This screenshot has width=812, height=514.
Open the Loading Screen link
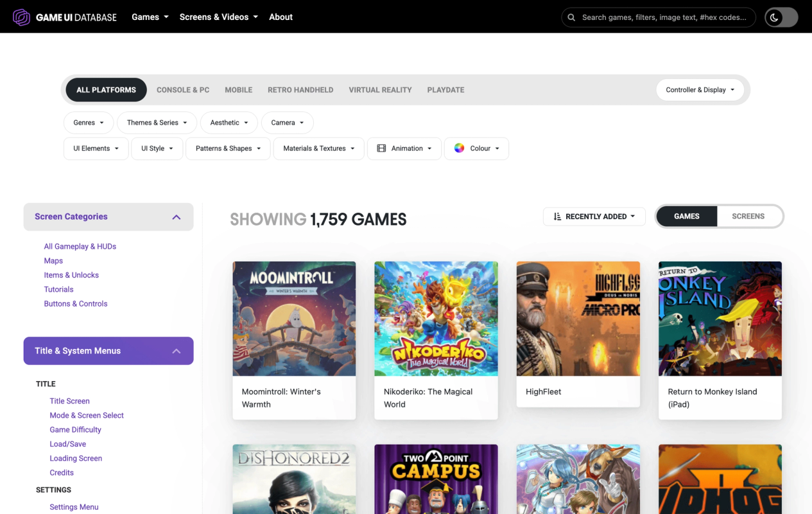pos(76,459)
